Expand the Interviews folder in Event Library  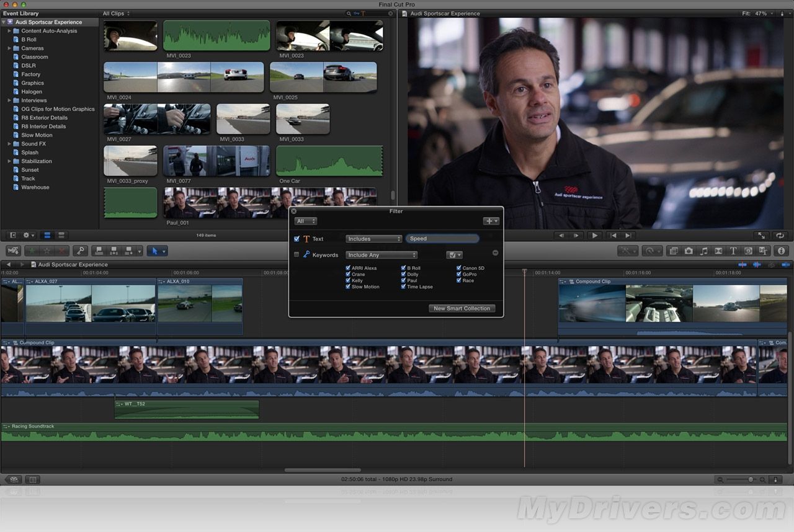[x=9, y=100]
